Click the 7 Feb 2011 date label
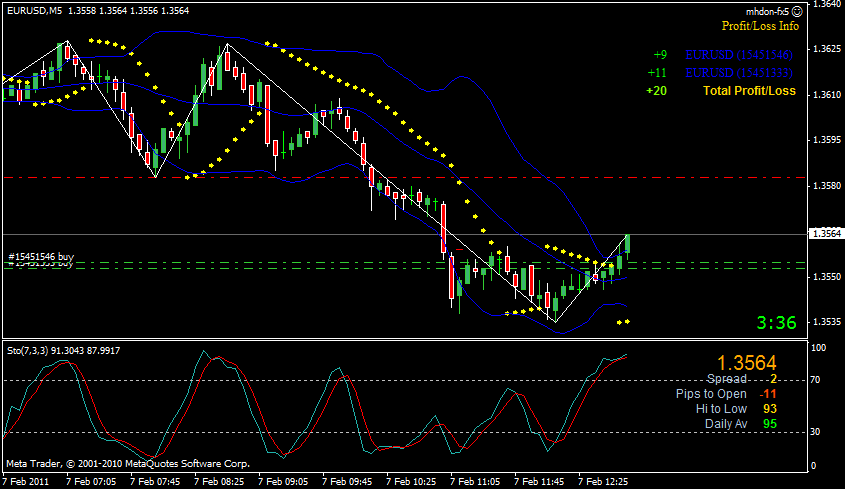Screen dimensions: 845x489 pos(26,481)
